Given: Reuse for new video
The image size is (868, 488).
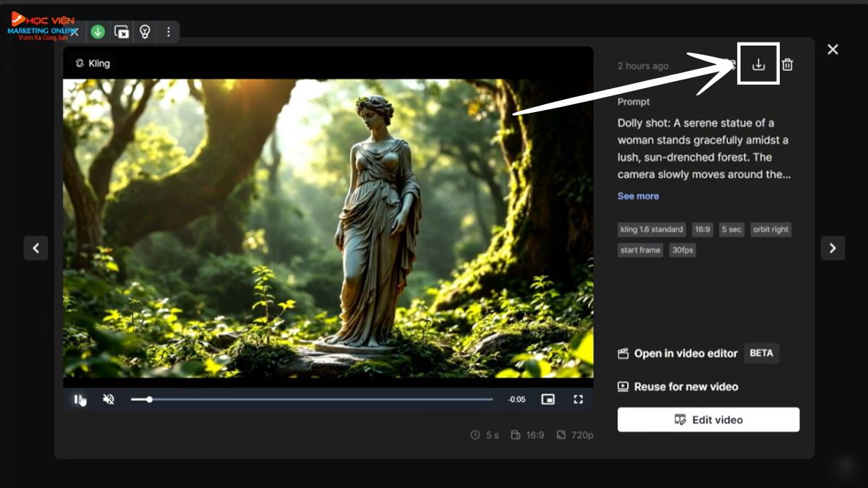Looking at the screenshot, I should (678, 387).
